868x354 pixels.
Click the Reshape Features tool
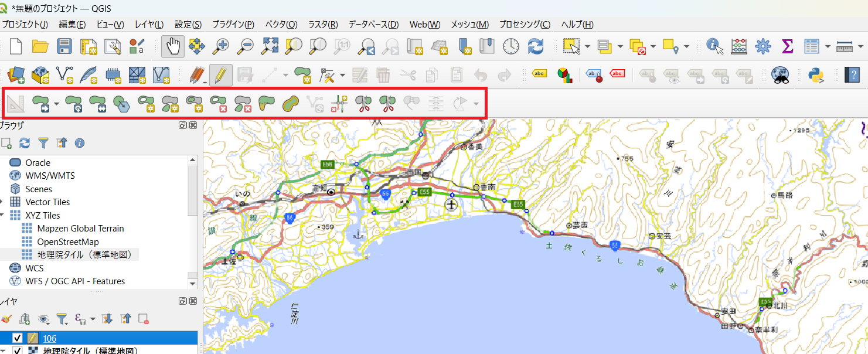pos(267,104)
